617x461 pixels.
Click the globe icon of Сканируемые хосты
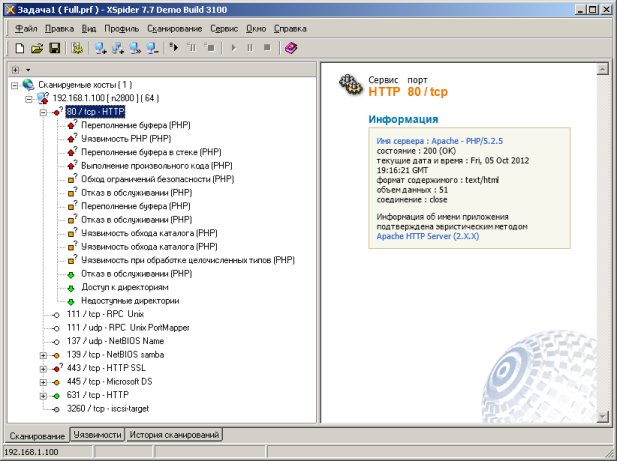coord(28,84)
